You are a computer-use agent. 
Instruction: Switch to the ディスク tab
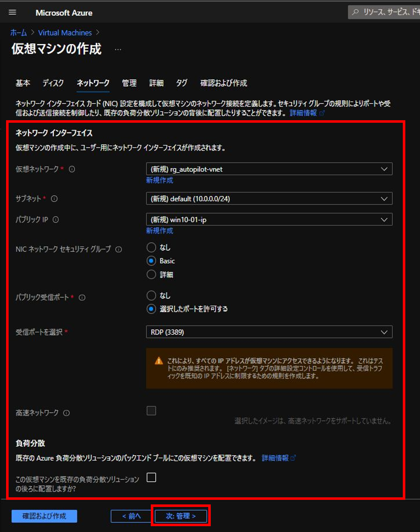[53, 83]
